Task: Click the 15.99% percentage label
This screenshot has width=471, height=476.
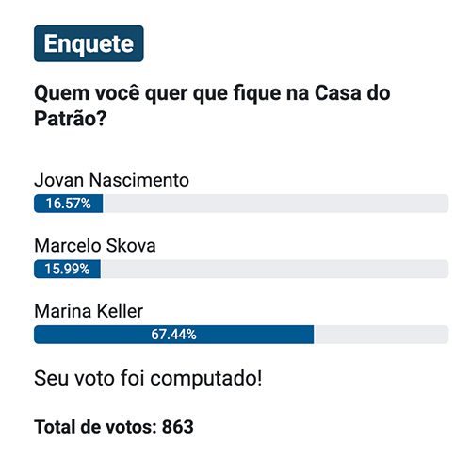Action: [67, 269]
